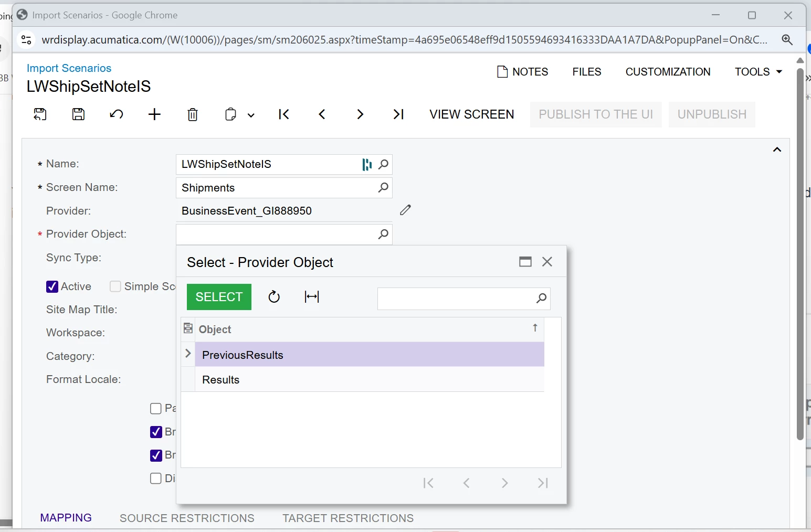Switch to the TARGET RESTRICTIONS tab
Image resolution: width=811 pixels, height=532 pixels.
[348, 518]
